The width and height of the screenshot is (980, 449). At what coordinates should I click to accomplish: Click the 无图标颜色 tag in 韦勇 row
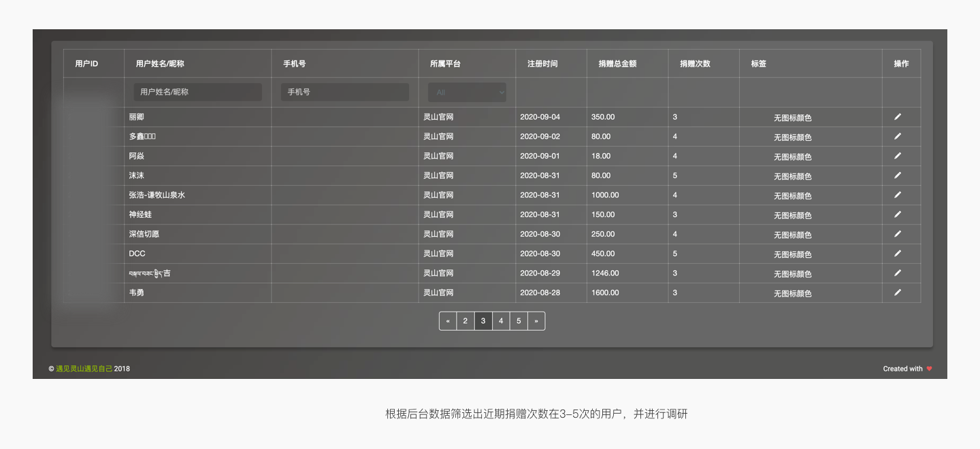coord(793,294)
